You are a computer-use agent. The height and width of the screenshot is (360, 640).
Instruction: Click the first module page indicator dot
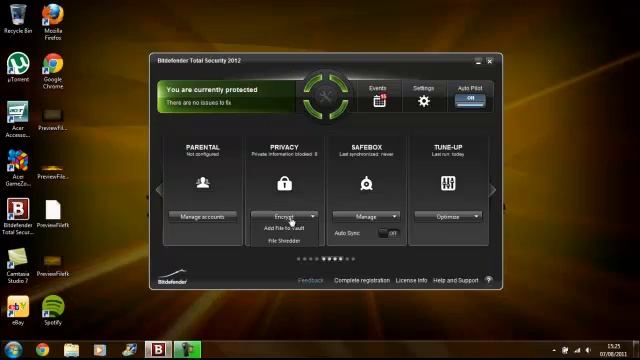(x=298, y=259)
